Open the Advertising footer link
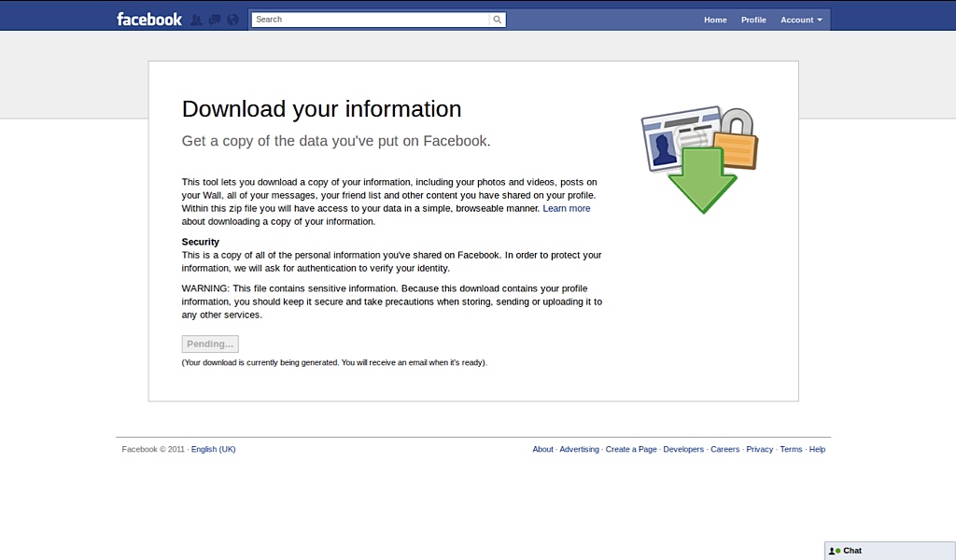Screen dimensions: 956x560 point(579,449)
